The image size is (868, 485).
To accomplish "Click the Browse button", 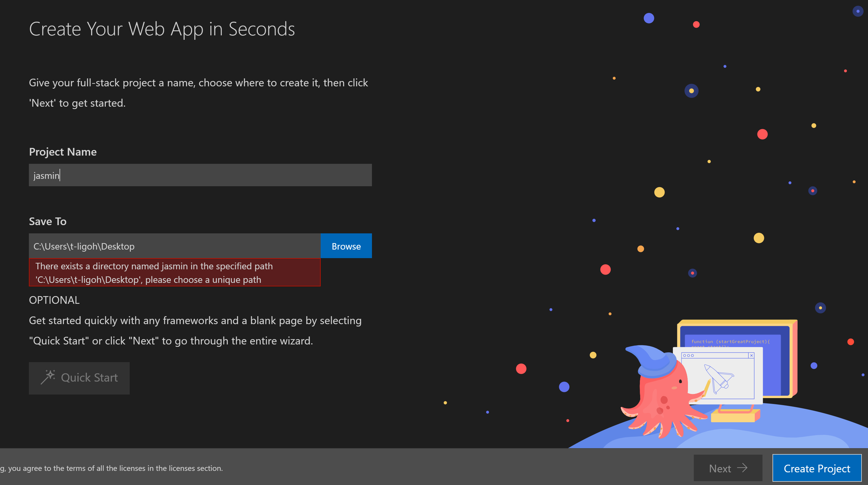I will (x=346, y=246).
